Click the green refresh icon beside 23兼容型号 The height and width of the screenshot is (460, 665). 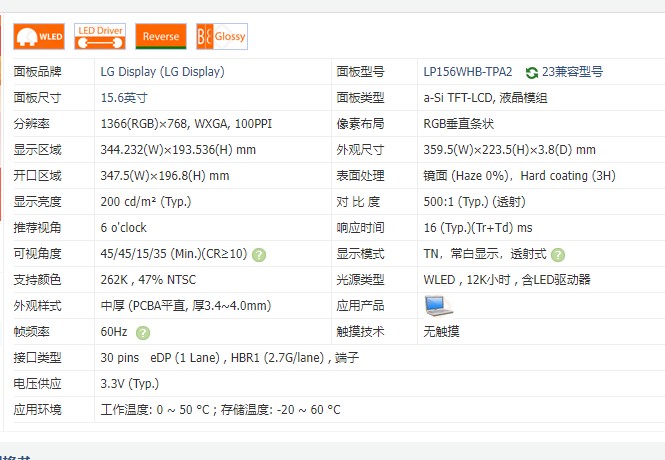point(531,72)
